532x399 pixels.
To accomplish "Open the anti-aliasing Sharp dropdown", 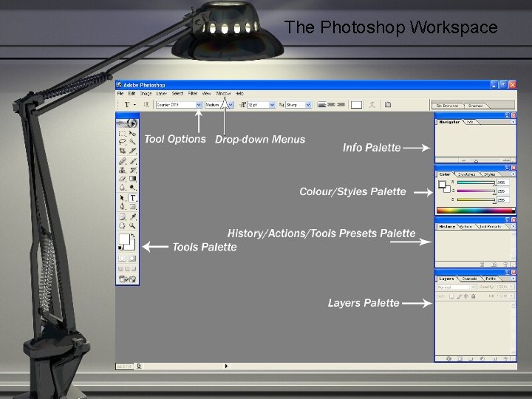I will (x=308, y=105).
